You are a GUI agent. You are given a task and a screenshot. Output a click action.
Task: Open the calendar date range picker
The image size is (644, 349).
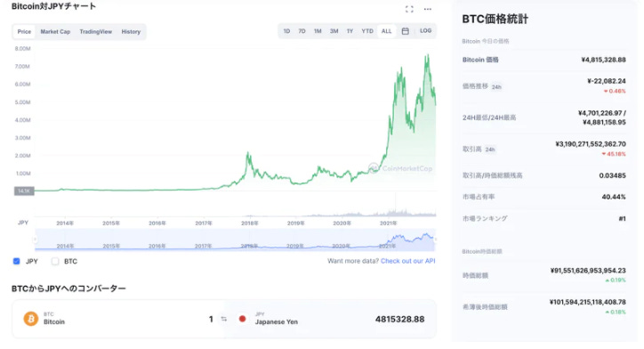[405, 31]
